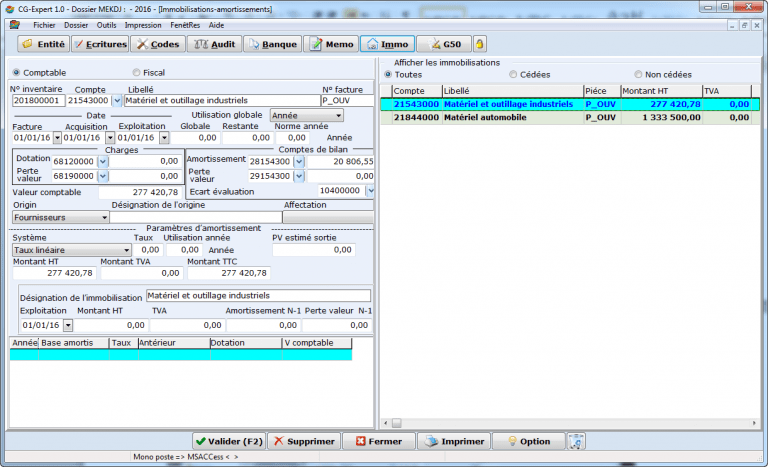This screenshot has height=467, width=768.
Task: Select the Matériel automobile row
Action: tap(570, 118)
